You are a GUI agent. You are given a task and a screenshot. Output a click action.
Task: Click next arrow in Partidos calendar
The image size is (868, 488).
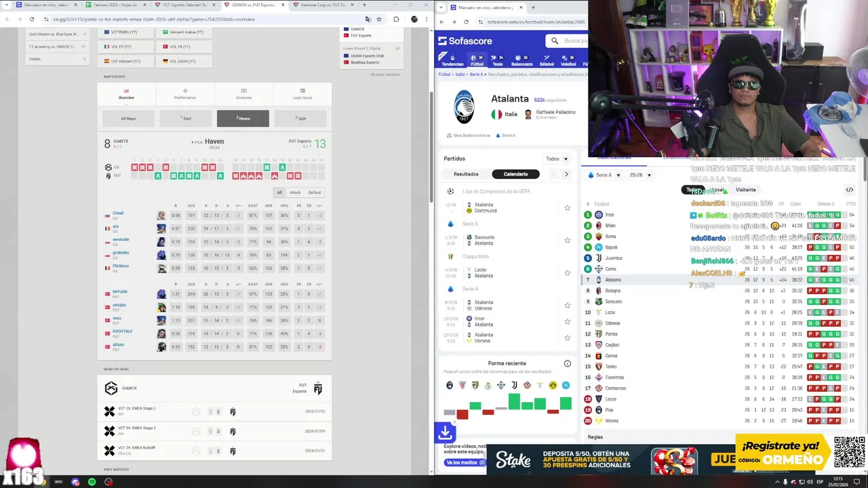(x=566, y=174)
